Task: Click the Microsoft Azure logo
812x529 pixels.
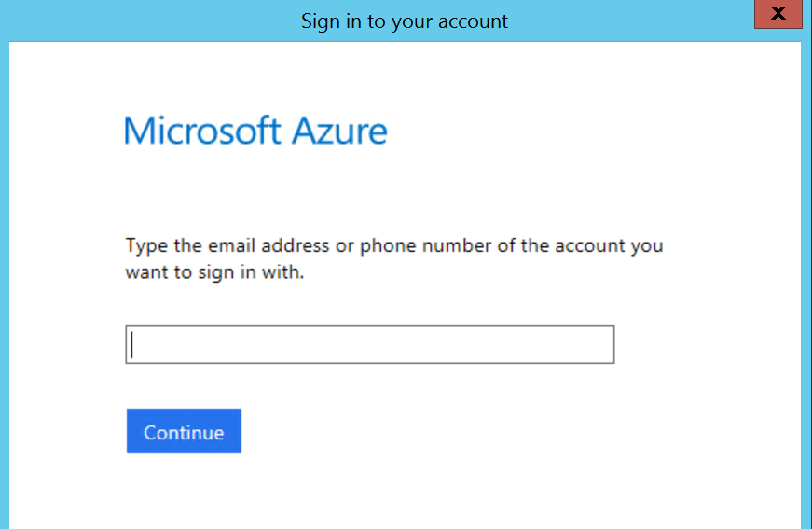Action: (255, 132)
